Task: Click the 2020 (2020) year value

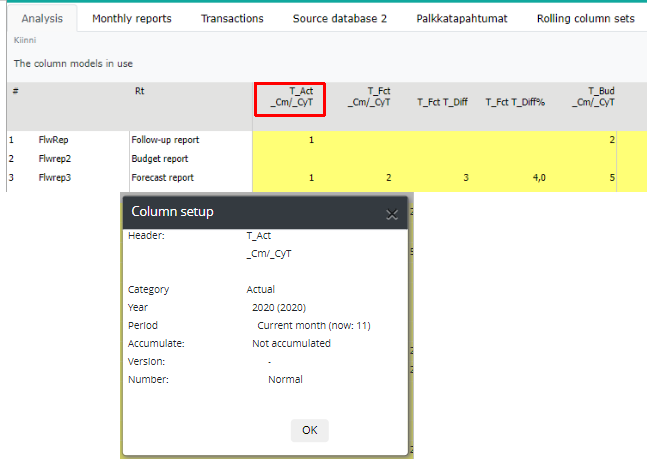Action: click(x=279, y=308)
